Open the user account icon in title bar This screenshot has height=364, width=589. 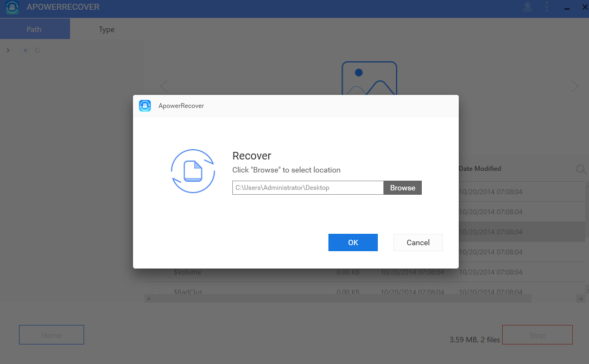[x=528, y=7]
